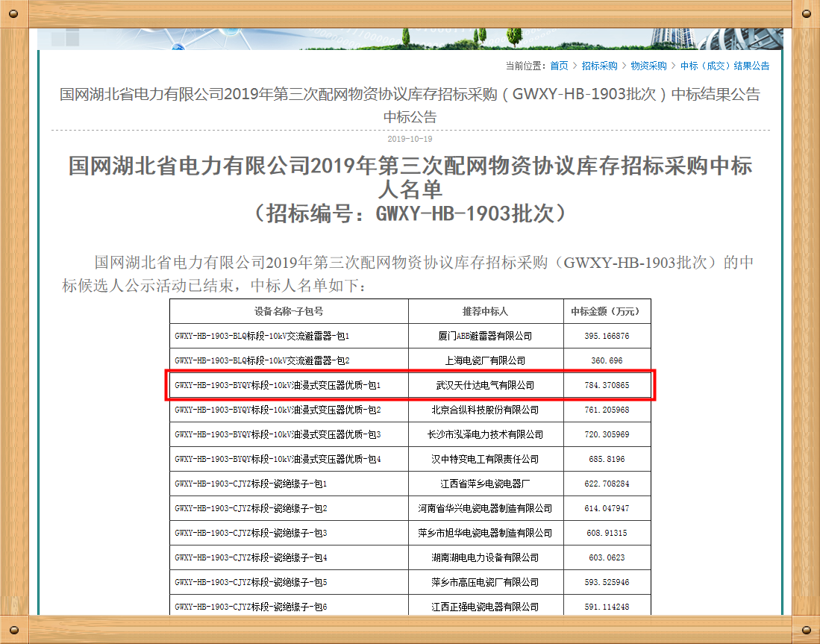Click the amount 608.91315
The width and height of the screenshot is (820, 644).
607,533
